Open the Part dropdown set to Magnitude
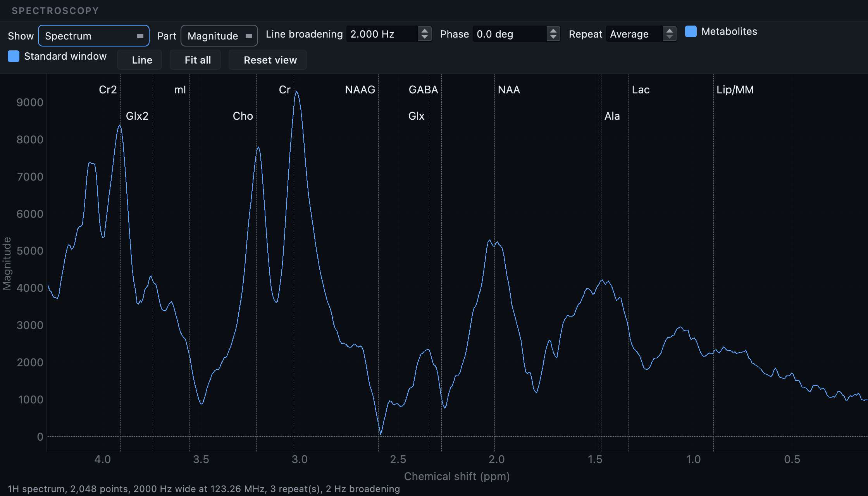This screenshot has height=496, width=868. click(x=219, y=36)
